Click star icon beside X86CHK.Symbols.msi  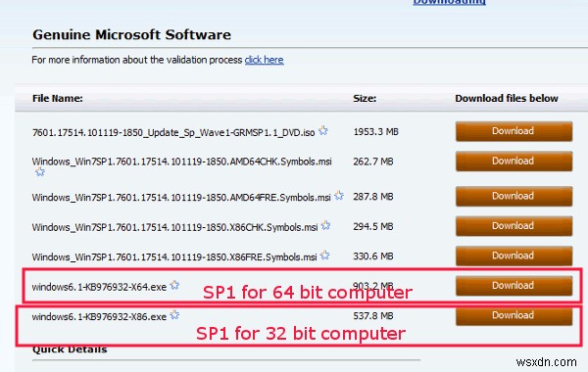coord(325,225)
